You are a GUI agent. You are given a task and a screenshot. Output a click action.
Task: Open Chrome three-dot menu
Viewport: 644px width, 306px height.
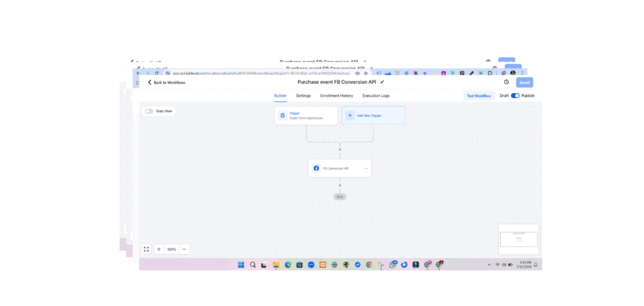pyautogui.click(x=522, y=73)
